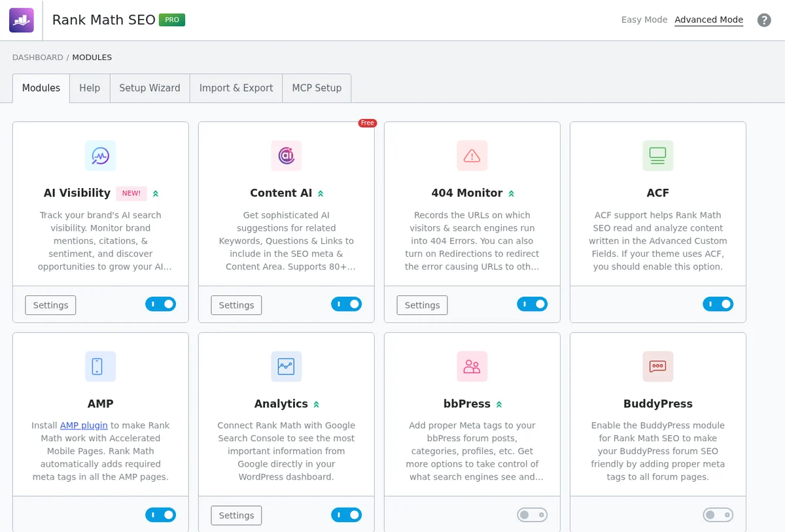Click the BuddyPress chat icon
The height and width of the screenshot is (532, 785).
pos(658,367)
